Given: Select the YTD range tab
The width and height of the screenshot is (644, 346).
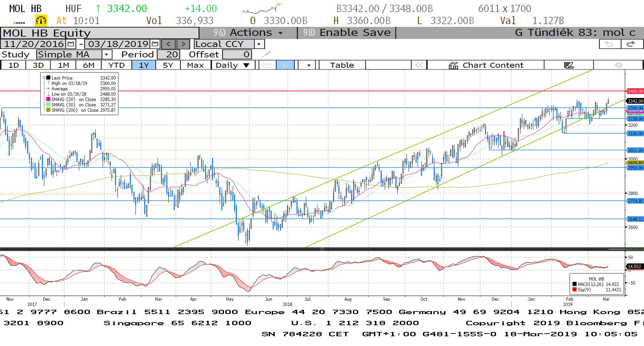Looking at the screenshot, I should [116, 65].
